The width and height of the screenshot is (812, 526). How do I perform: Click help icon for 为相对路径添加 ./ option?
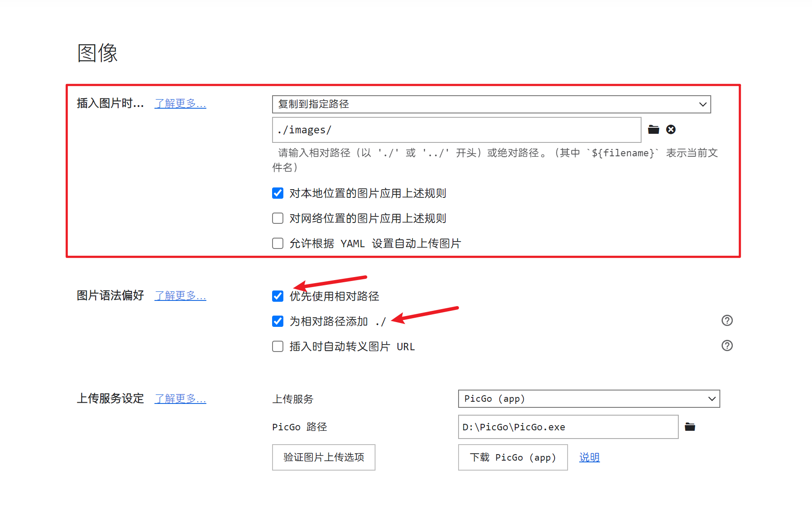tap(727, 320)
